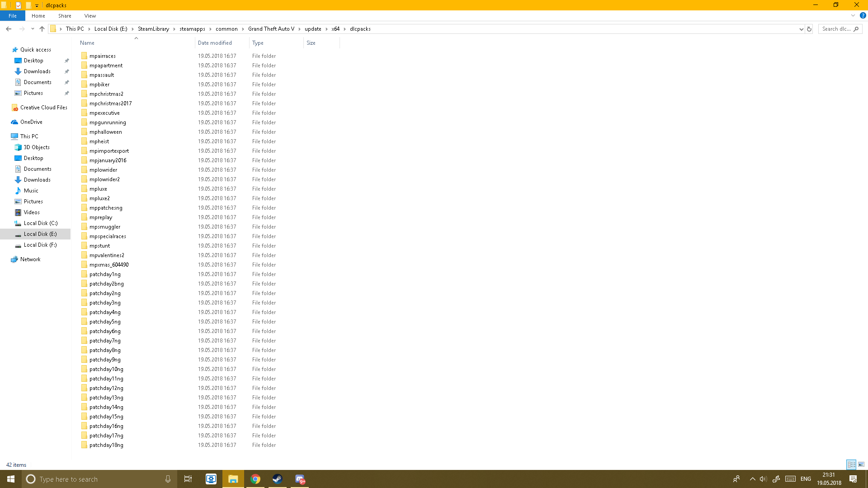Select the patchday2bng folder
Viewport: 868px width, 488px height.
point(106,284)
